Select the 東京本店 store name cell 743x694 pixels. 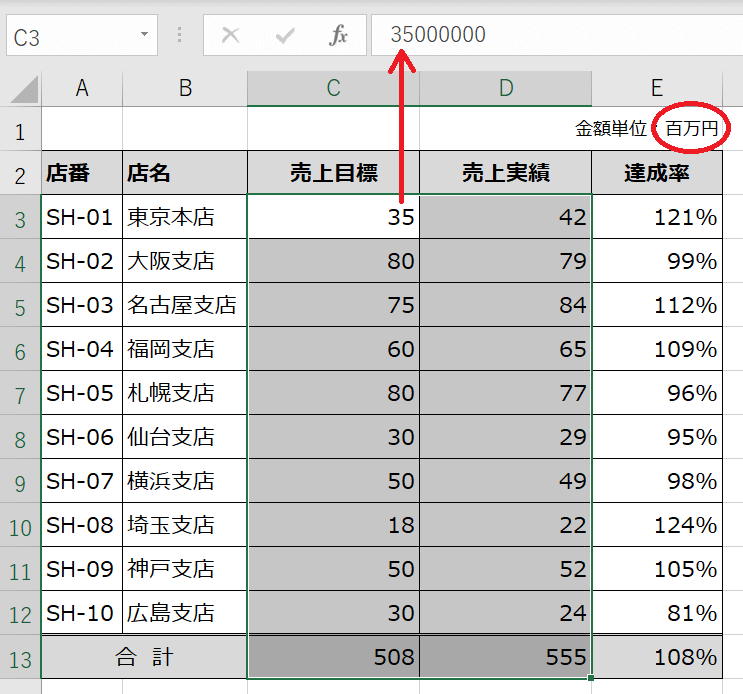pyautogui.click(x=184, y=217)
